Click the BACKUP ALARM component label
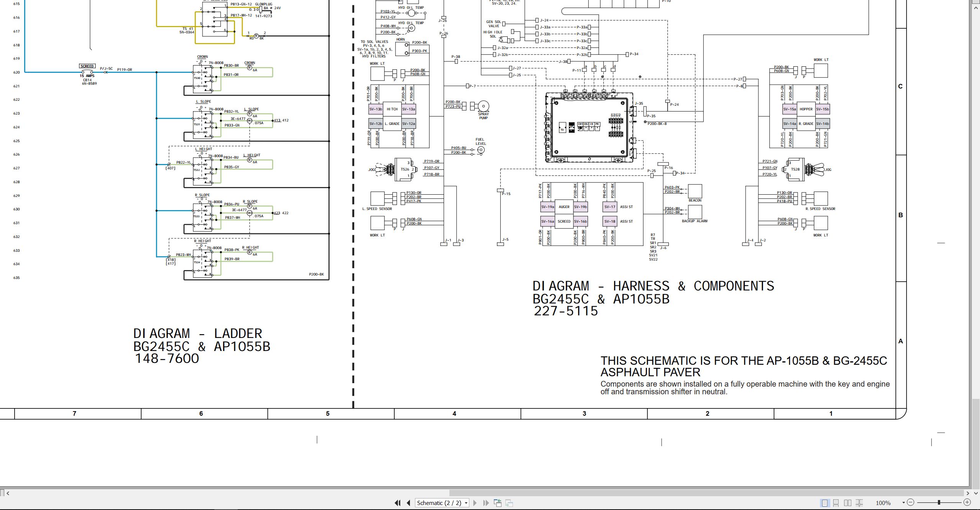Image resolution: width=980 pixels, height=510 pixels. [694, 221]
